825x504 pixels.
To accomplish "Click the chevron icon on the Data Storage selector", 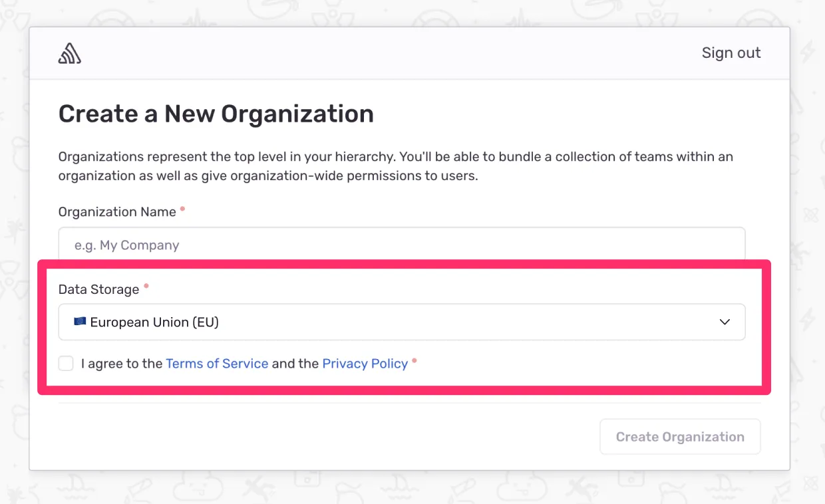I will click(725, 321).
